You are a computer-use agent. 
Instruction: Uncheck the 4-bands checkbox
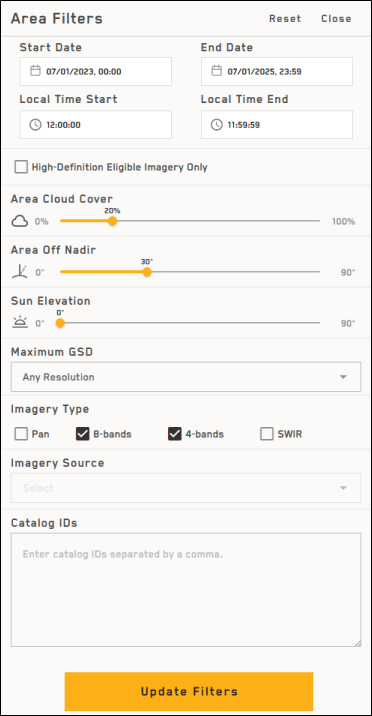175,434
